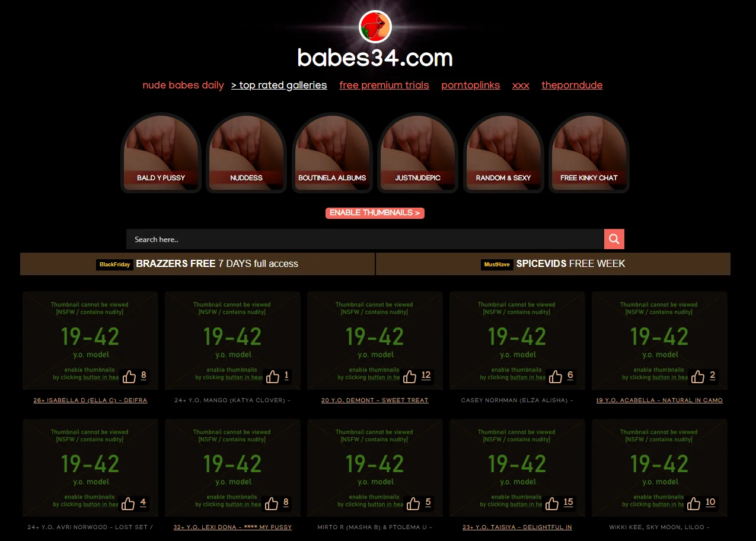Viewport: 756px width, 541px height.
Task: Thumbs-up the Lexi Dona gallery
Action: click(271, 503)
